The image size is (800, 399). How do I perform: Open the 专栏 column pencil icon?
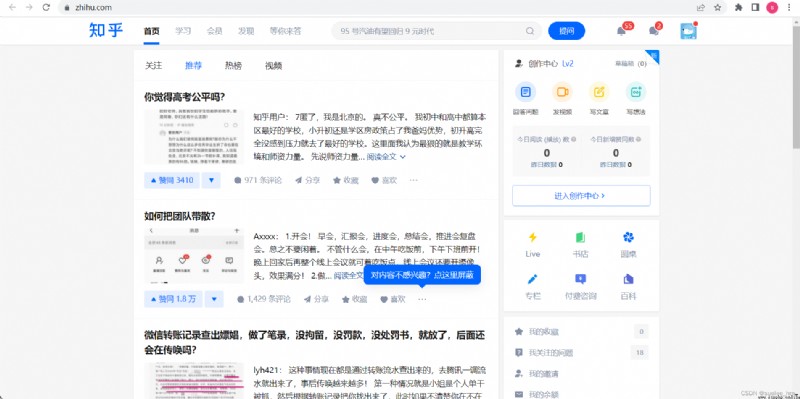coord(533,279)
